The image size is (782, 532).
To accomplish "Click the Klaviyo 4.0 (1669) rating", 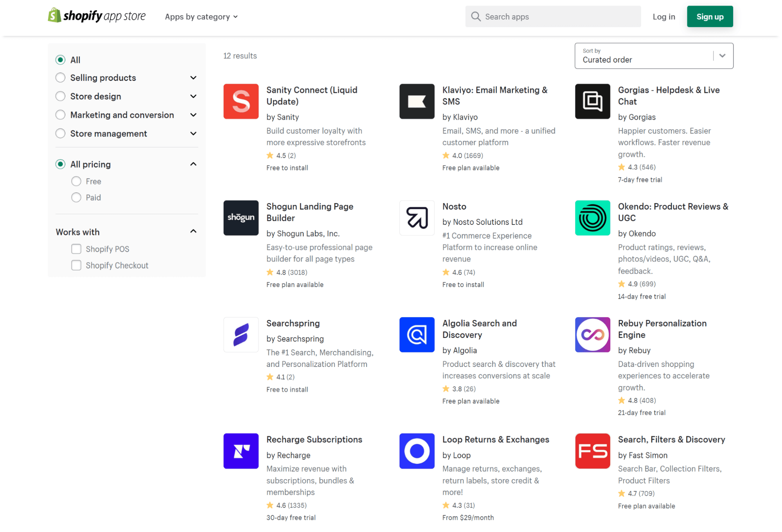I will click(462, 155).
